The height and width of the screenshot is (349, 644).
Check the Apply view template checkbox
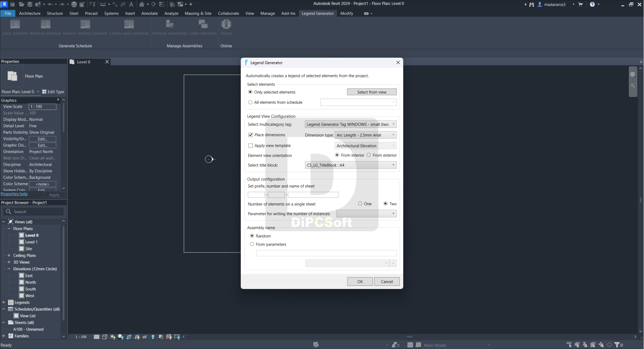[251, 146]
